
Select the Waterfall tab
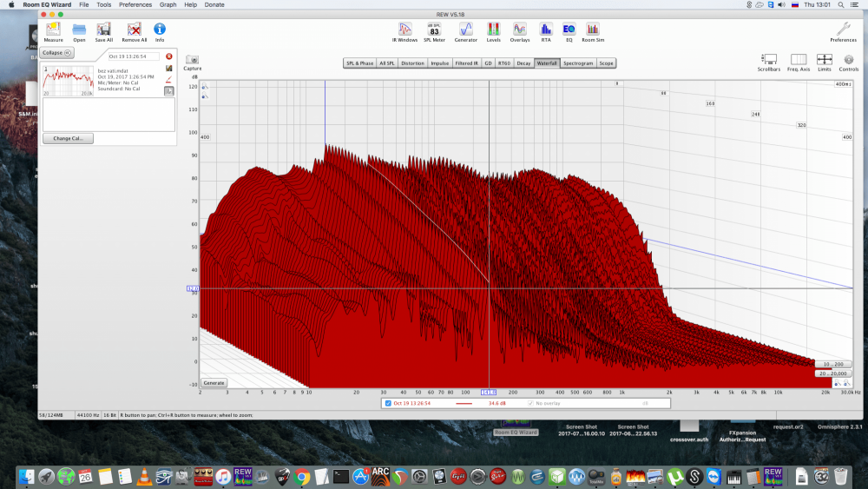tap(547, 63)
